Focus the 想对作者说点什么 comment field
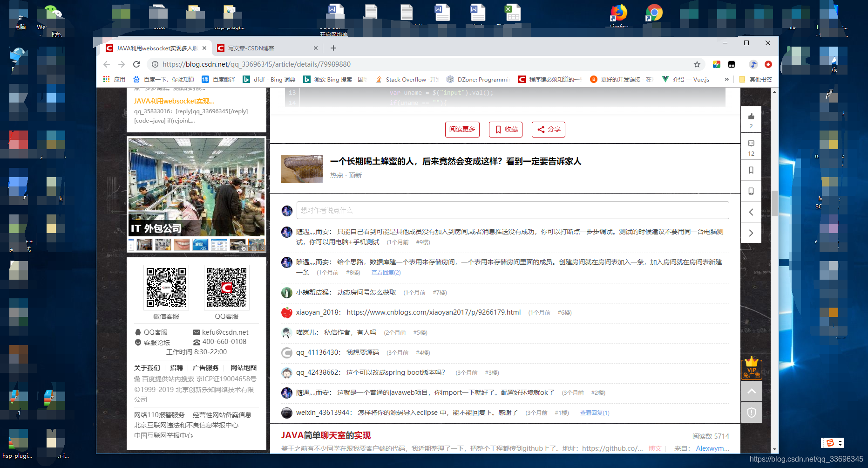 (x=513, y=210)
